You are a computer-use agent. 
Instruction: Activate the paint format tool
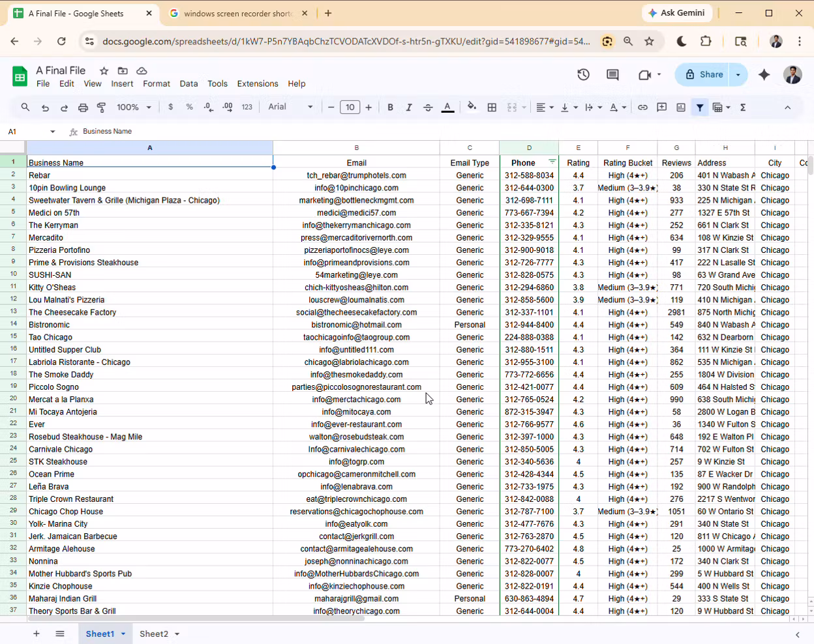click(102, 108)
